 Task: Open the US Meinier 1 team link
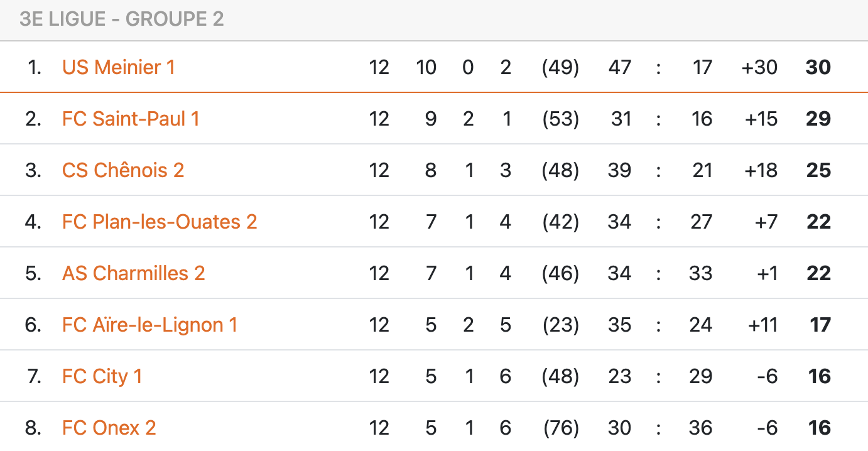119,67
